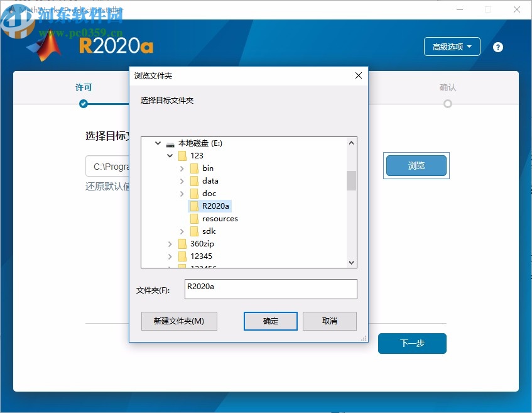Click the 还原默认值 link
The image size is (532, 413).
pos(107,187)
